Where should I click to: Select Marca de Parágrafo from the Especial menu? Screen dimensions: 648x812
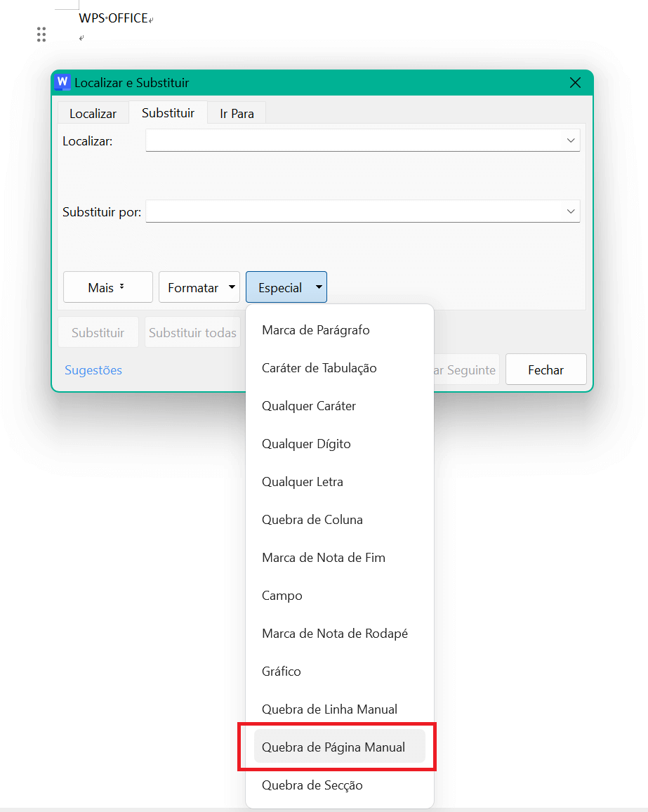(315, 329)
